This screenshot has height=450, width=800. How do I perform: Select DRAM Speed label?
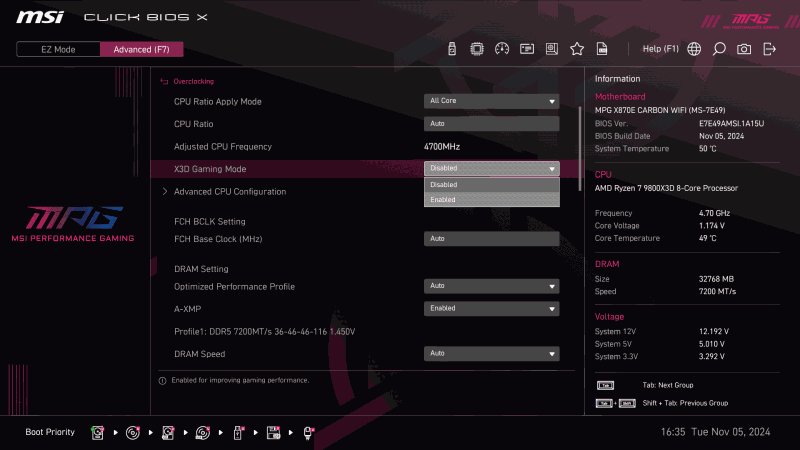pos(199,354)
